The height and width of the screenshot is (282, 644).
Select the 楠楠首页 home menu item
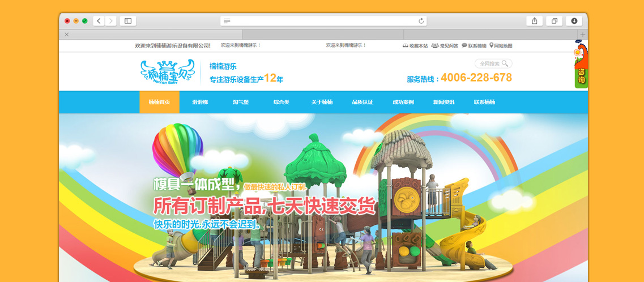(159, 102)
